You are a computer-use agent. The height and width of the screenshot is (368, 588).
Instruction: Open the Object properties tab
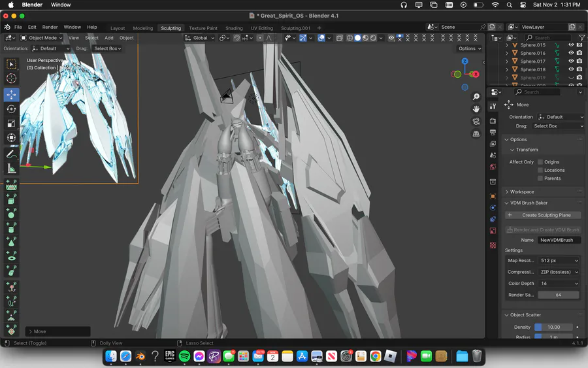[493, 196]
